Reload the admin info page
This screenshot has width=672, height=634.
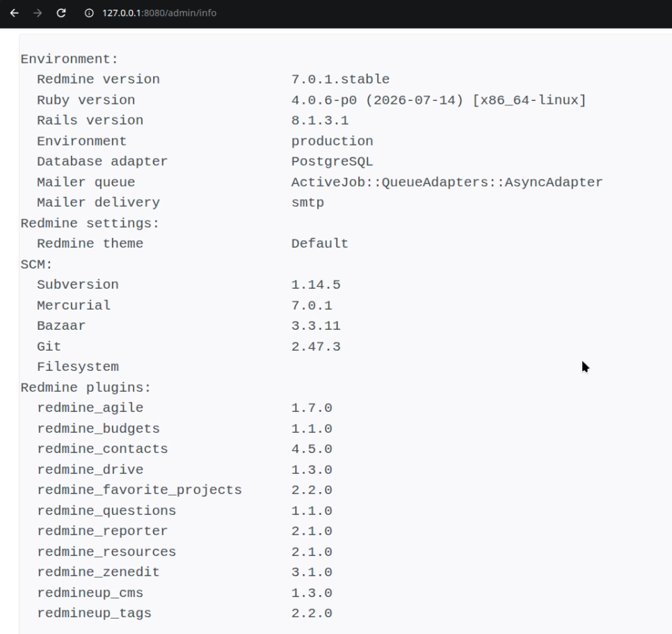tap(61, 13)
